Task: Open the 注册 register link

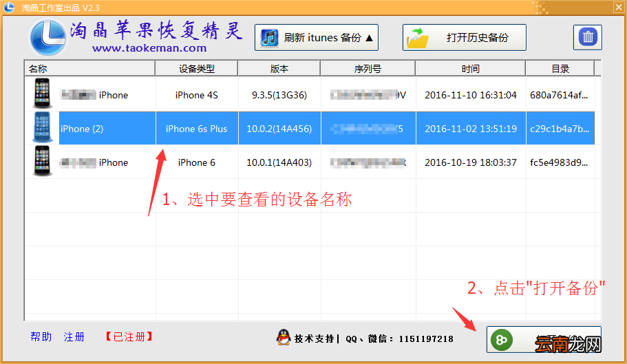Action: click(74, 337)
